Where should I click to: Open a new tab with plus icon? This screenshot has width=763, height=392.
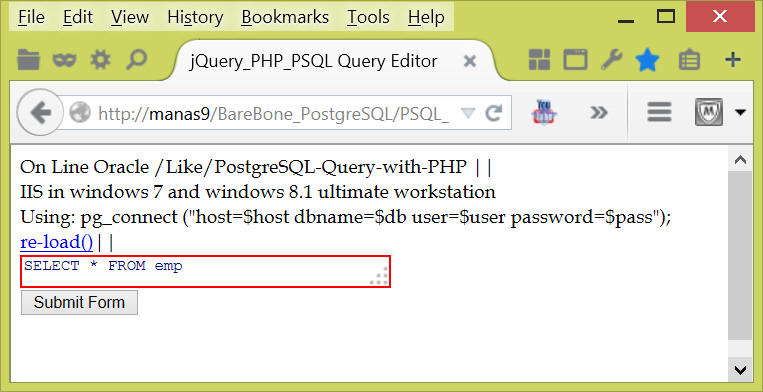pyautogui.click(x=732, y=60)
